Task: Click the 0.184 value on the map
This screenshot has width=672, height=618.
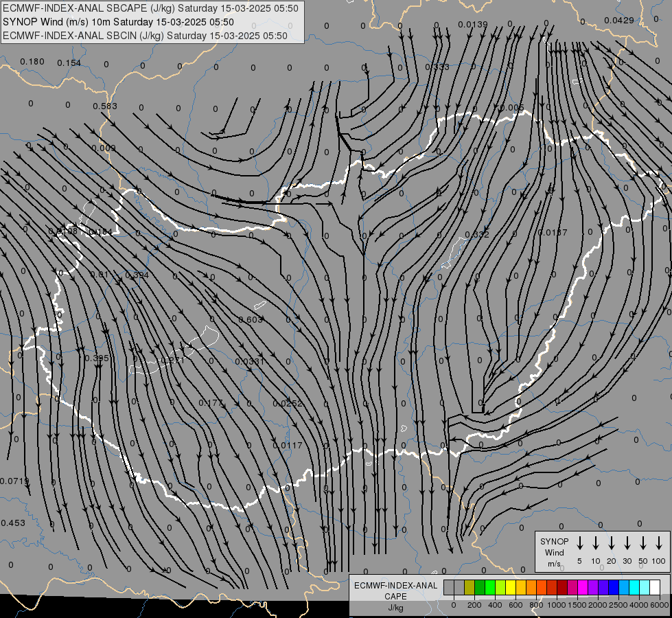Action: pyautogui.click(x=100, y=232)
